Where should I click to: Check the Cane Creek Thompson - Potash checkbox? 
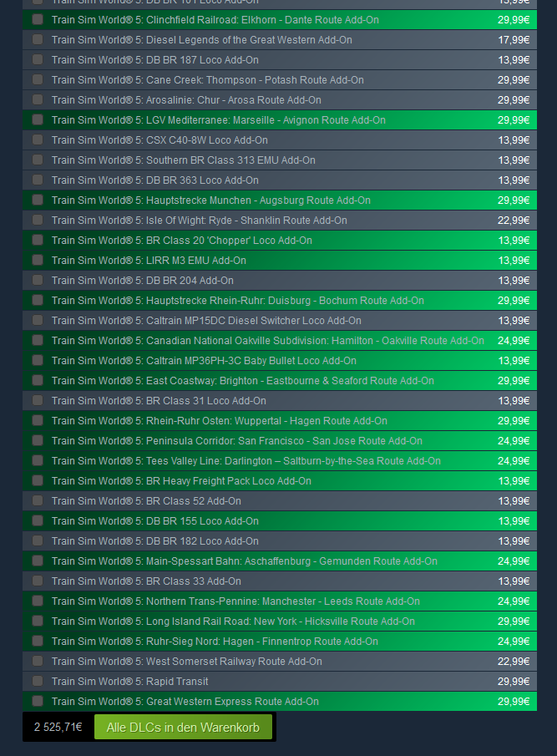click(38, 79)
